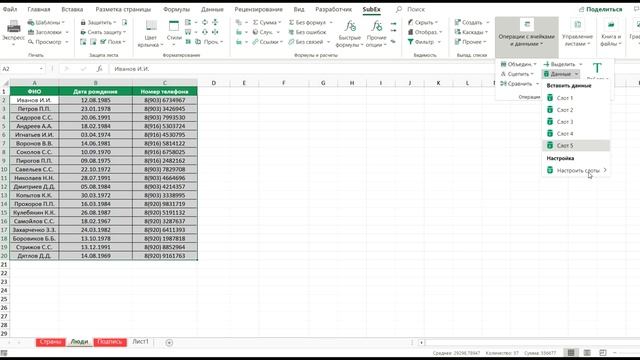This screenshot has width=640, height=360.
Task: Select Слот 1 in the menu
Action: coord(576,98)
